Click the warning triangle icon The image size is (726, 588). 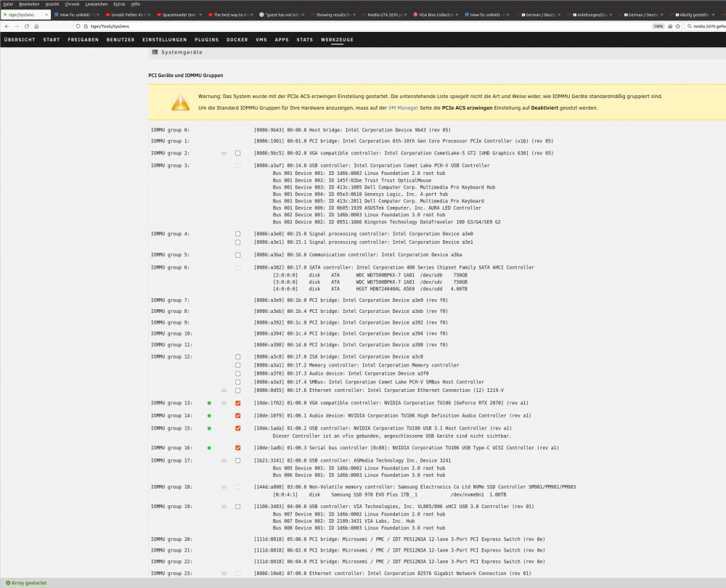pos(181,102)
